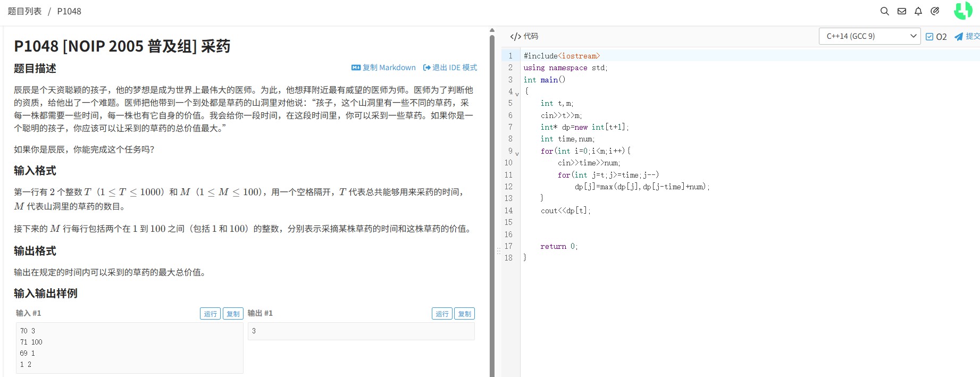Click code line 'int t,m;'
Screen dimensions: 980x377
(x=557, y=103)
